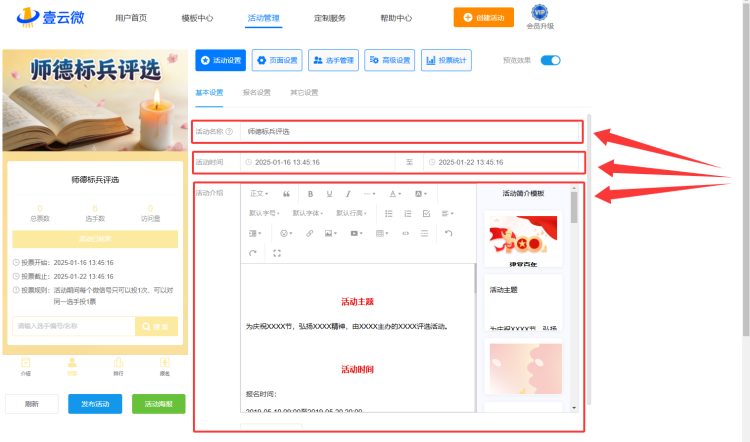750x442 pixels.
Task: Click the 页面设置 button
Action: click(x=277, y=60)
